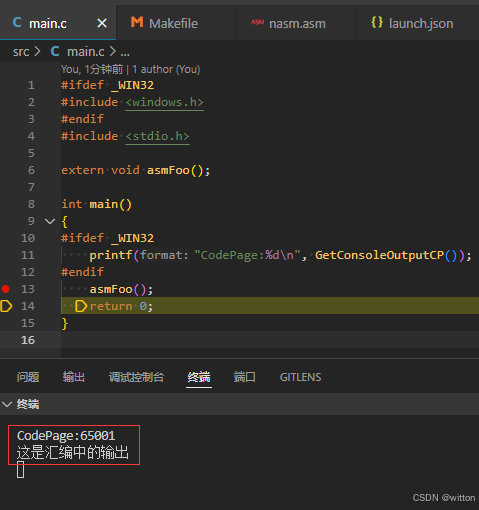479x510 pixels.
Task: Click the inline debug pointer before return 0
Action: tap(81, 306)
